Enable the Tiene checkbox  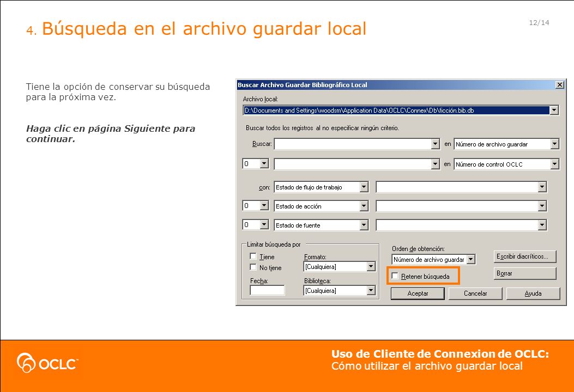[253, 256]
